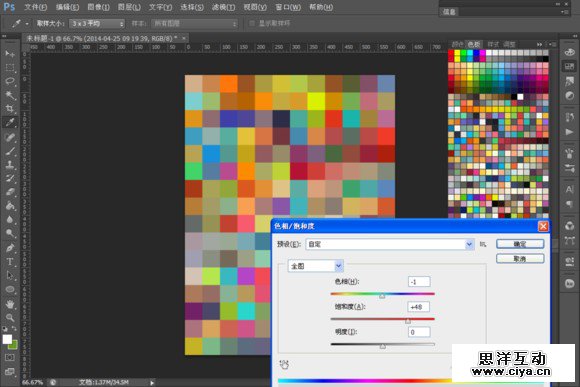Toggle Quick Mask mode
This screenshot has width=580, height=387.
click(10, 357)
